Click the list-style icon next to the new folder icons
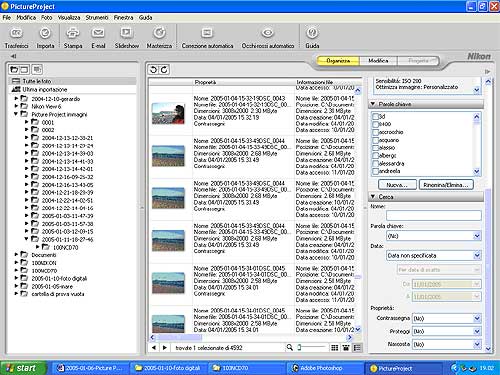 pyautogui.click(x=37, y=69)
